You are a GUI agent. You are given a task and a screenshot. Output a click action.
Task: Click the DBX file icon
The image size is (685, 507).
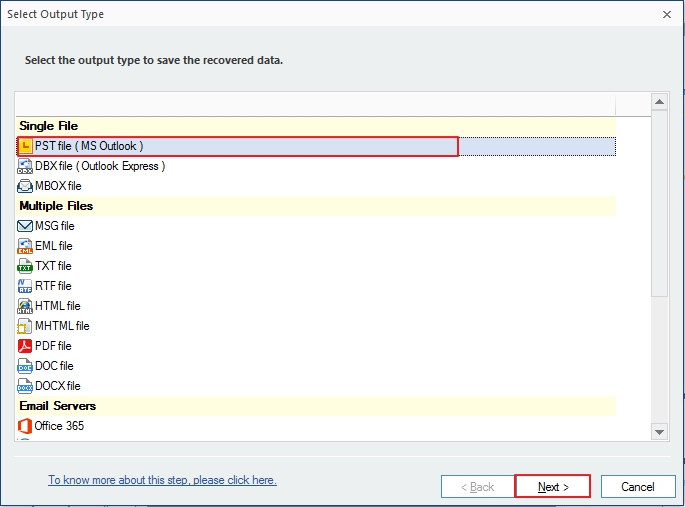tap(25, 166)
